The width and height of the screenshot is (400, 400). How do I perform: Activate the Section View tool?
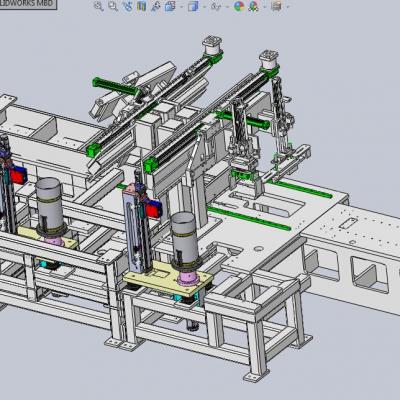click(x=142, y=6)
